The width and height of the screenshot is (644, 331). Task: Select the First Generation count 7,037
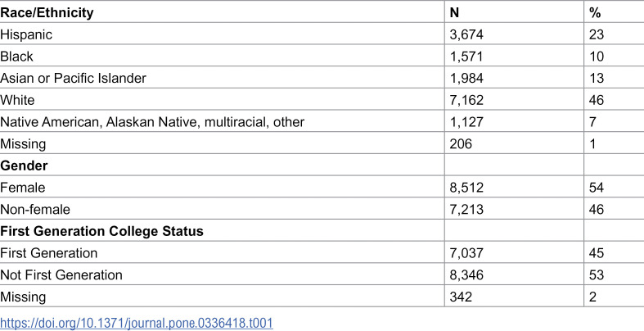point(466,253)
